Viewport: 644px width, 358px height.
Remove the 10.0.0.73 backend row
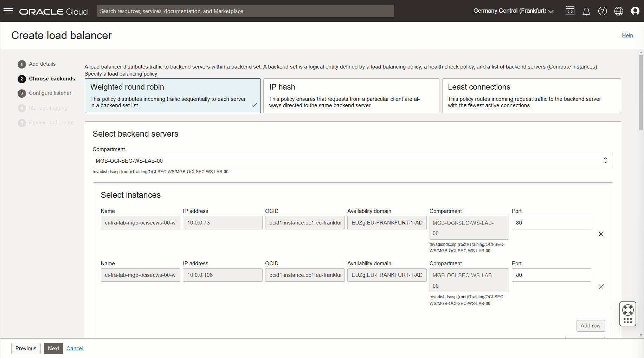pyautogui.click(x=601, y=234)
